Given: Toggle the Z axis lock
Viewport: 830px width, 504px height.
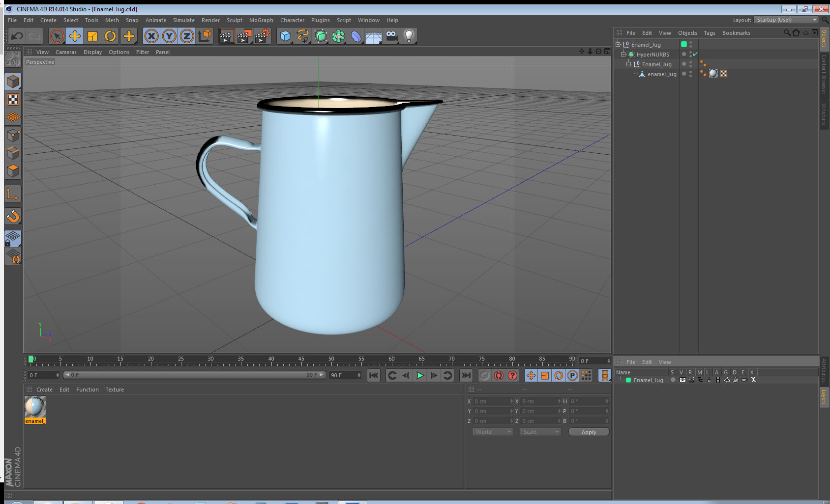Looking at the screenshot, I should tap(187, 36).
